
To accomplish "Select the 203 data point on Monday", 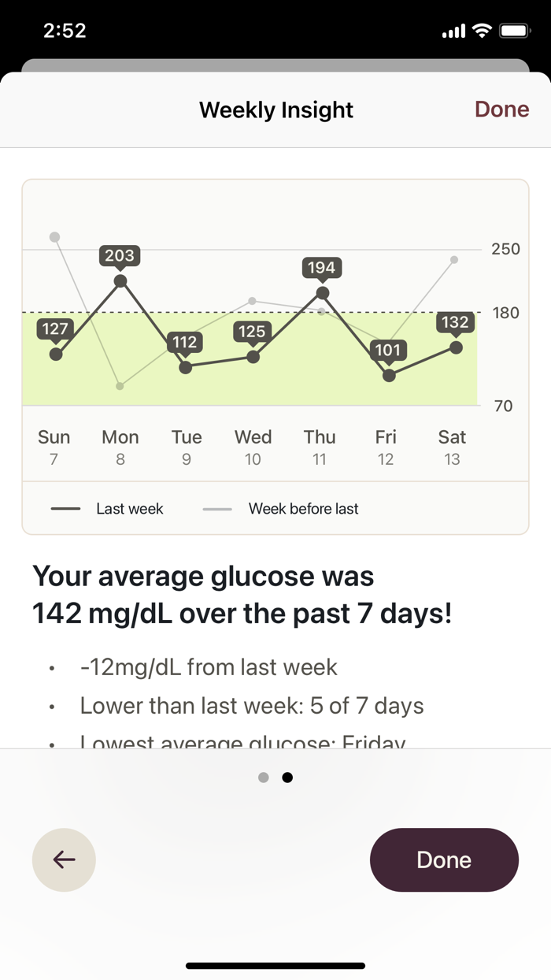I will (120, 279).
